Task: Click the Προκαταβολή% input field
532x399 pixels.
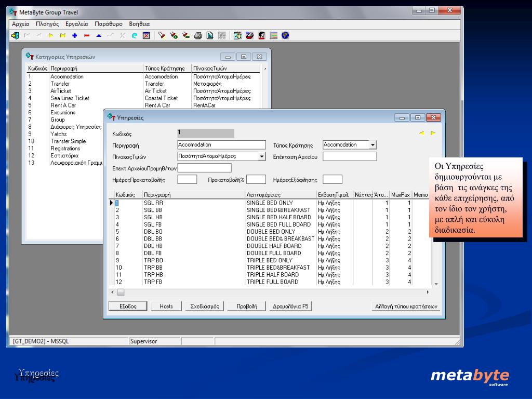Action: (x=256, y=179)
